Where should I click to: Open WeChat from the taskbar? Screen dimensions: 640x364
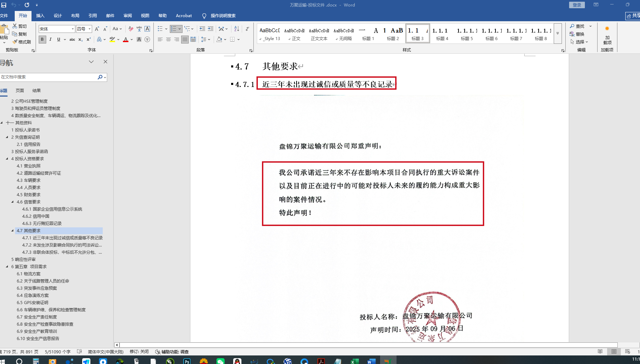[220, 361]
